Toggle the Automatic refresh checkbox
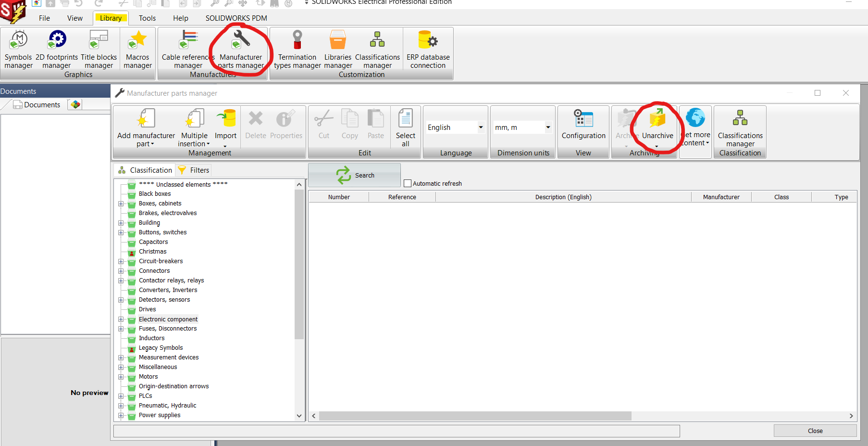Screen dimensions: 868x446 408,183
